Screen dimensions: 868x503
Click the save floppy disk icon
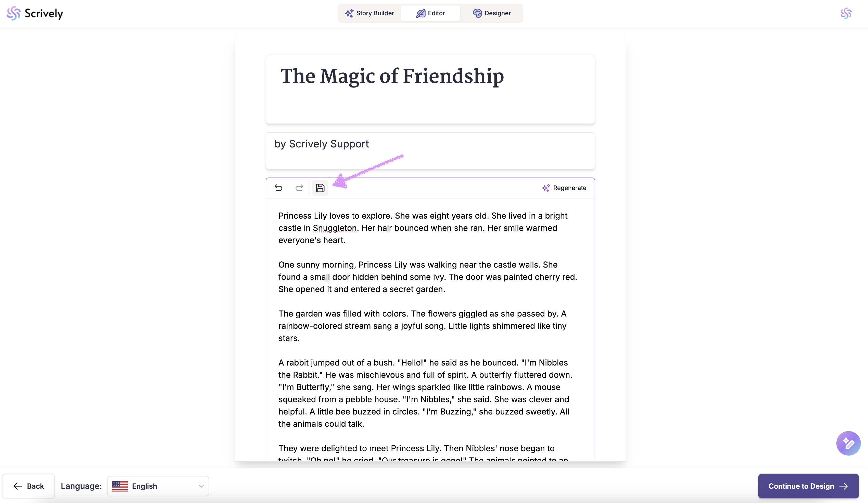(x=320, y=188)
